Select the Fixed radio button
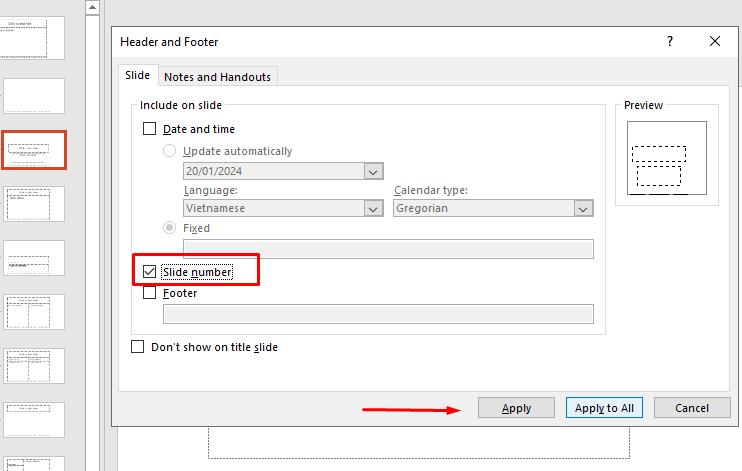Screen dimensions: 742x471 click(x=170, y=228)
